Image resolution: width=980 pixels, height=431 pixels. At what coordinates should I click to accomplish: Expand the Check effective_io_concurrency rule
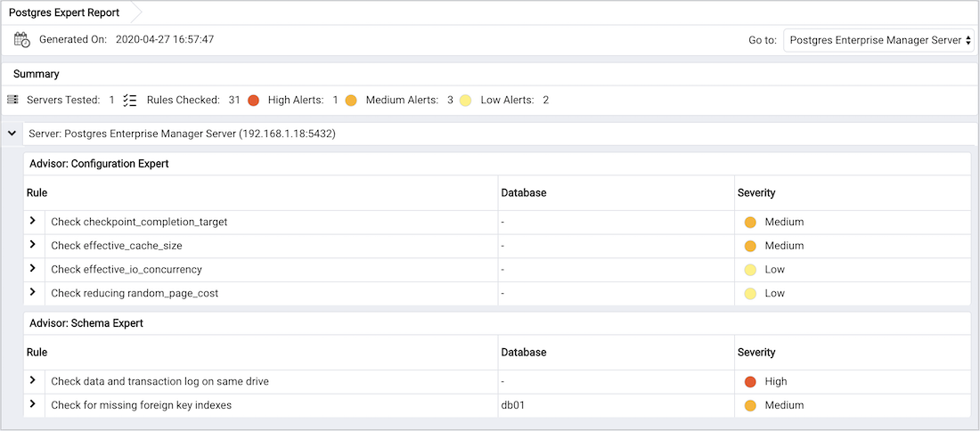(32, 269)
